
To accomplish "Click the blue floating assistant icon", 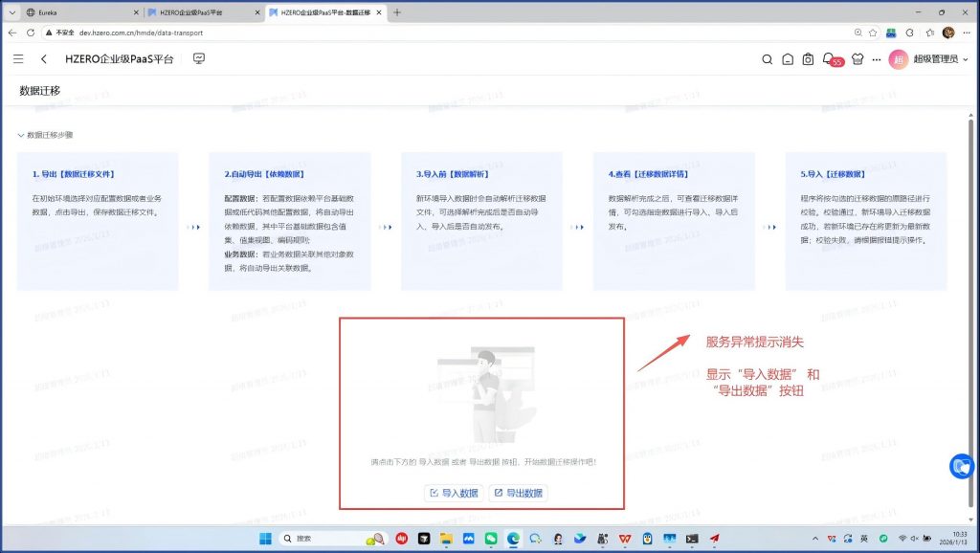I will 962,466.
